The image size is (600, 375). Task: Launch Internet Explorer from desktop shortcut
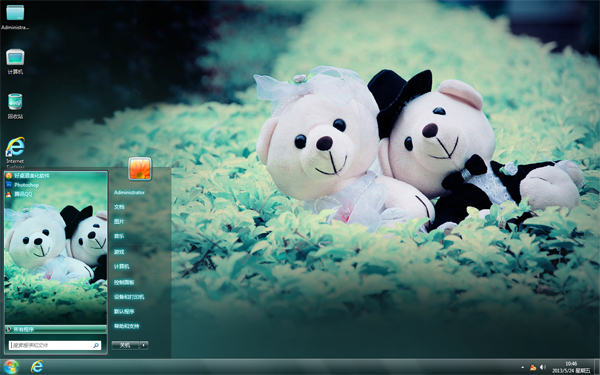[x=15, y=152]
